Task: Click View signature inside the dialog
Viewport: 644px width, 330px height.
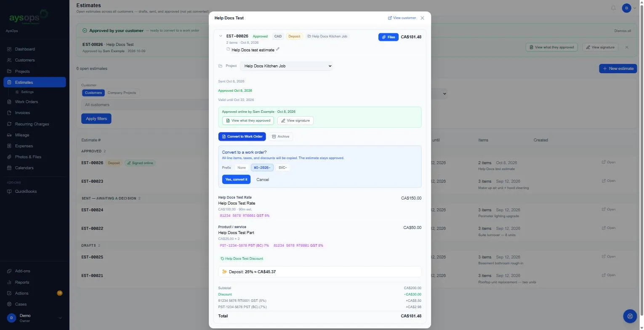Action: tap(295, 121)
